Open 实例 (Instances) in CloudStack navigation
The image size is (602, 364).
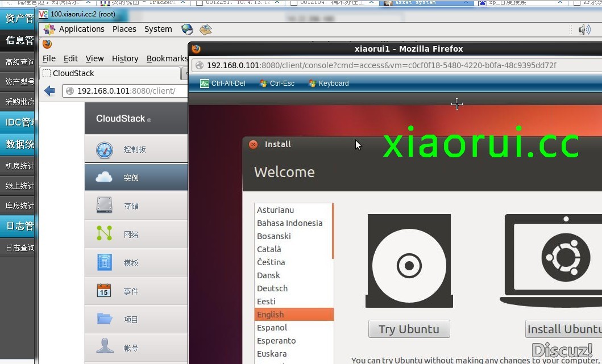point(136,178)
